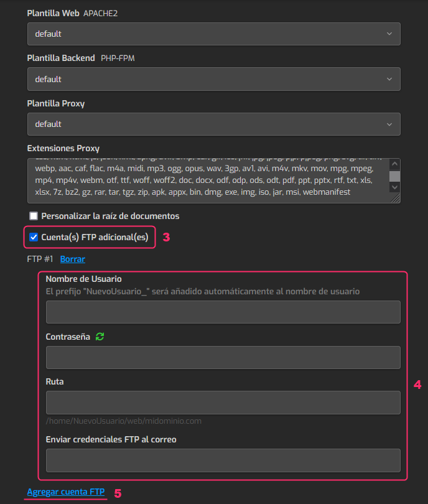Screen dimensions: 428x504
Task: Click the Nombre de Usuario label text
Action: tap(83, 279)
